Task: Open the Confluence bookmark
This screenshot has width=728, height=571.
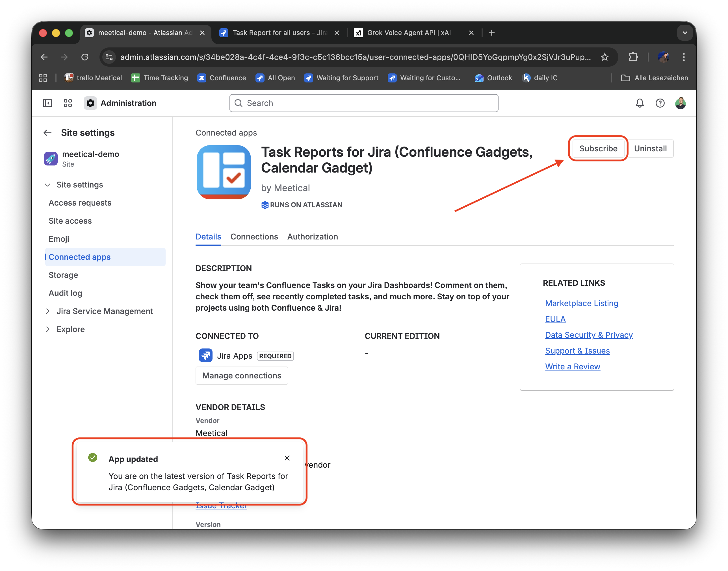Action: click(222, 78)
